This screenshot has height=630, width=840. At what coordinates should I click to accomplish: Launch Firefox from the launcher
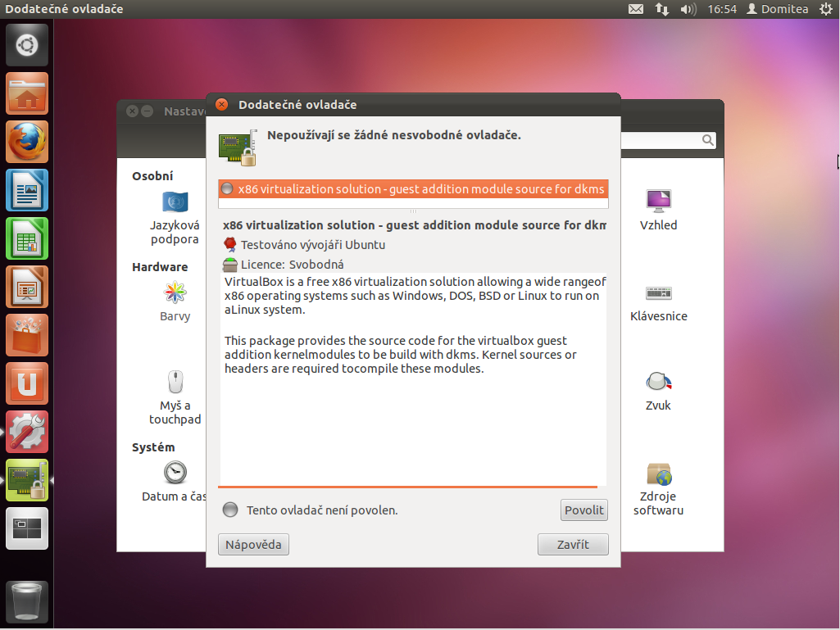click(x=27, y=142)
